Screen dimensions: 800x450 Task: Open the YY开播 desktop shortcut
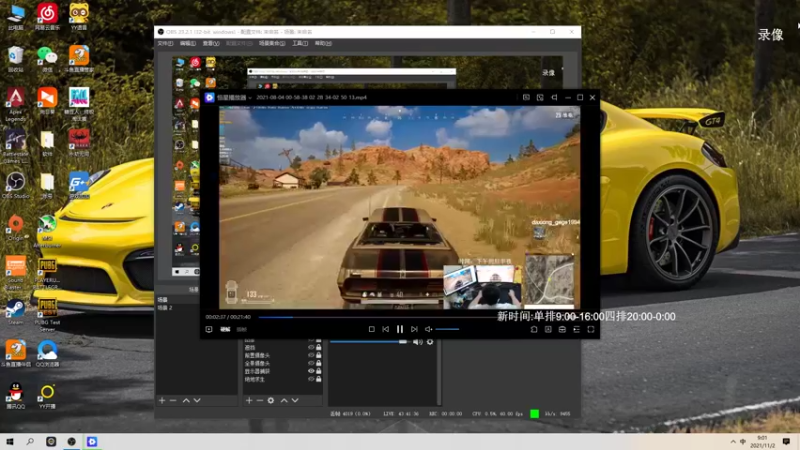click(47, 396)
